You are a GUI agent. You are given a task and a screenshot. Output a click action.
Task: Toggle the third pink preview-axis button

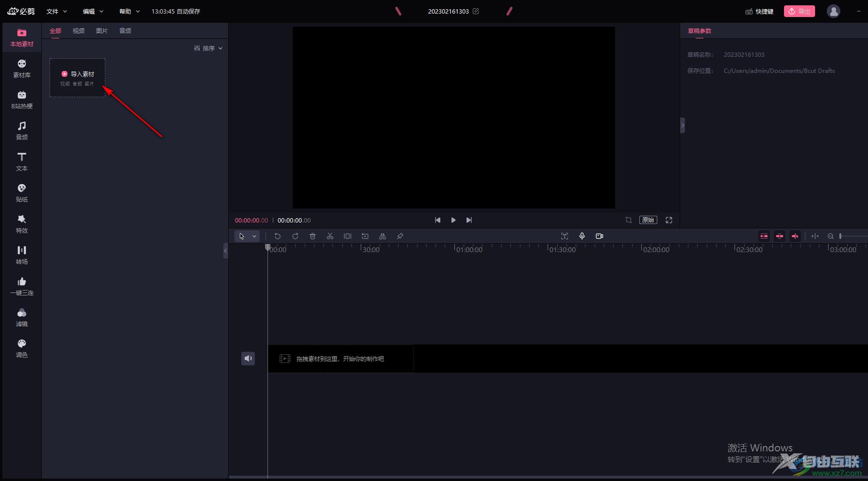point(795,236)
